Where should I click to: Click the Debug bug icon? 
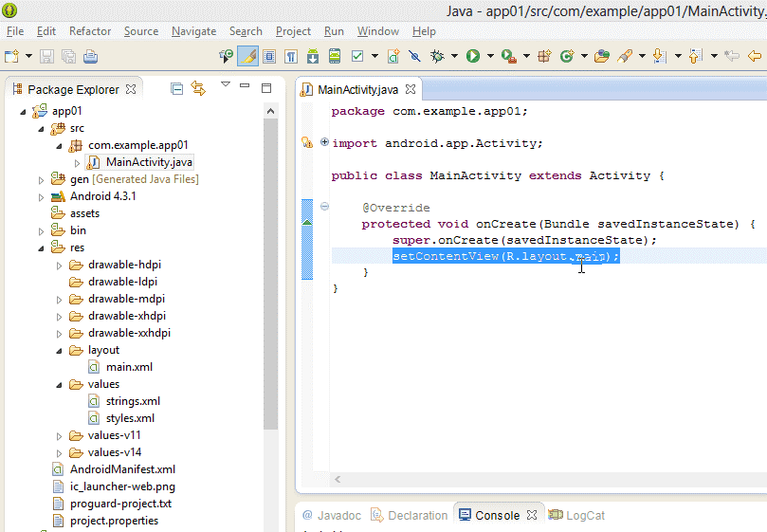tap(437, 56)
